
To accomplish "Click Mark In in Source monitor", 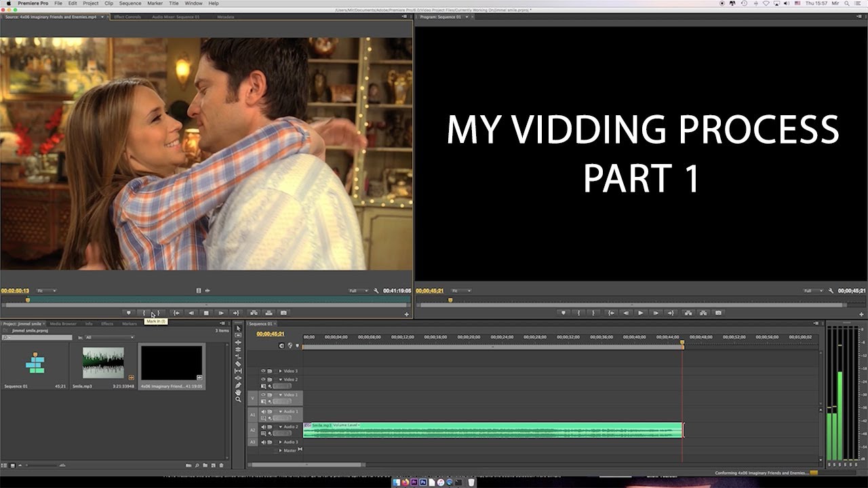I will pos(144,313).
